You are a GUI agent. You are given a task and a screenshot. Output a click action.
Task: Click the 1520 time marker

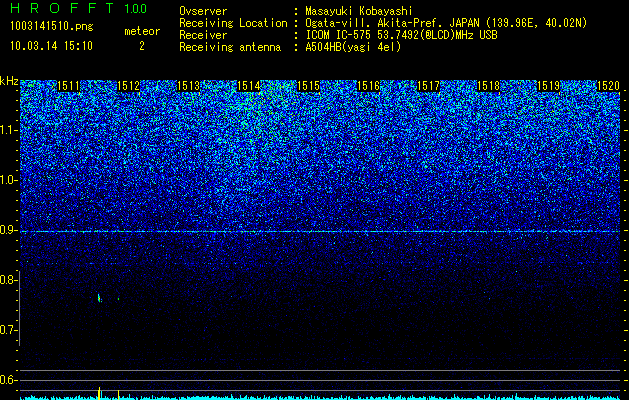tap(608, 86)
